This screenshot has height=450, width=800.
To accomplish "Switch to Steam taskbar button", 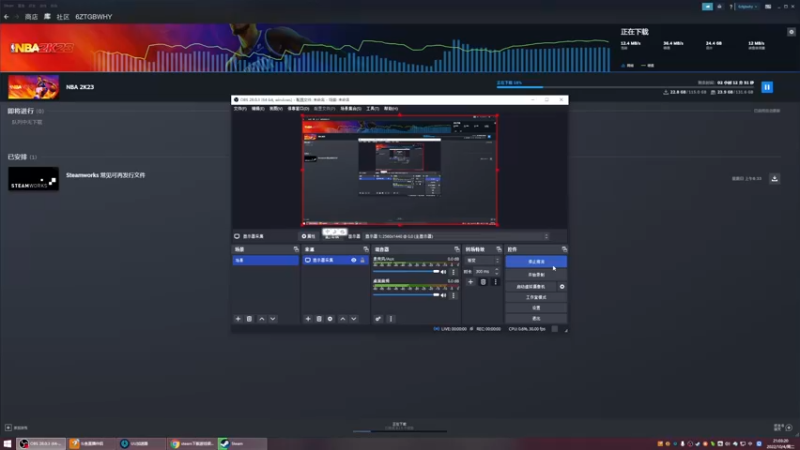I will [x=242, y=443].
